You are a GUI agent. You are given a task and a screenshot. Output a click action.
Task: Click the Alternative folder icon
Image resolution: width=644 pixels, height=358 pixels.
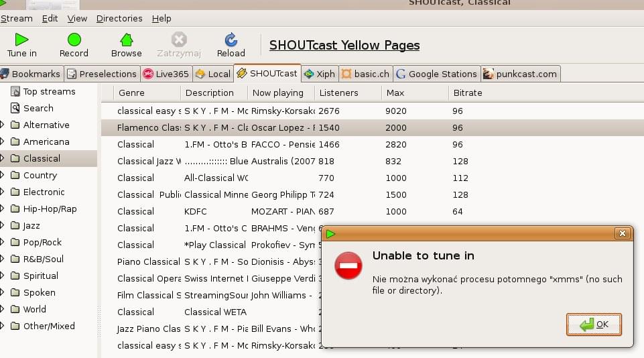tap(15, 125)
